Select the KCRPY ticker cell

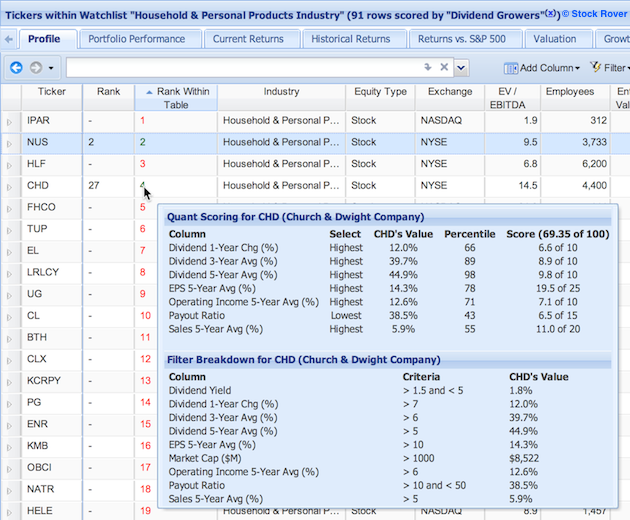[52, 381]
